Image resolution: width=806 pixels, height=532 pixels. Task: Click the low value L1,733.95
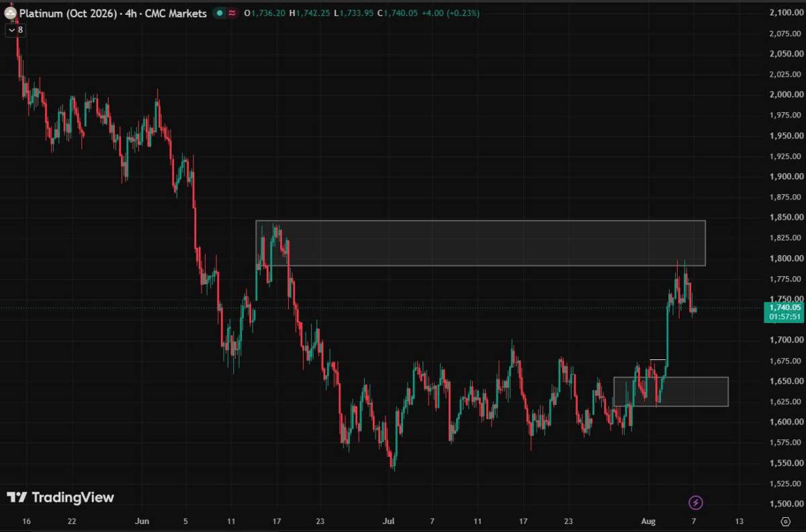(354, 13)
